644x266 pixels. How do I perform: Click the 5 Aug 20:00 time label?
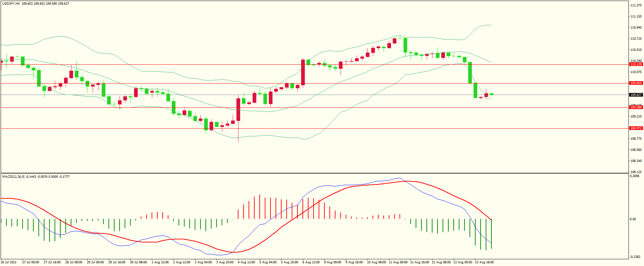[289, 262]
